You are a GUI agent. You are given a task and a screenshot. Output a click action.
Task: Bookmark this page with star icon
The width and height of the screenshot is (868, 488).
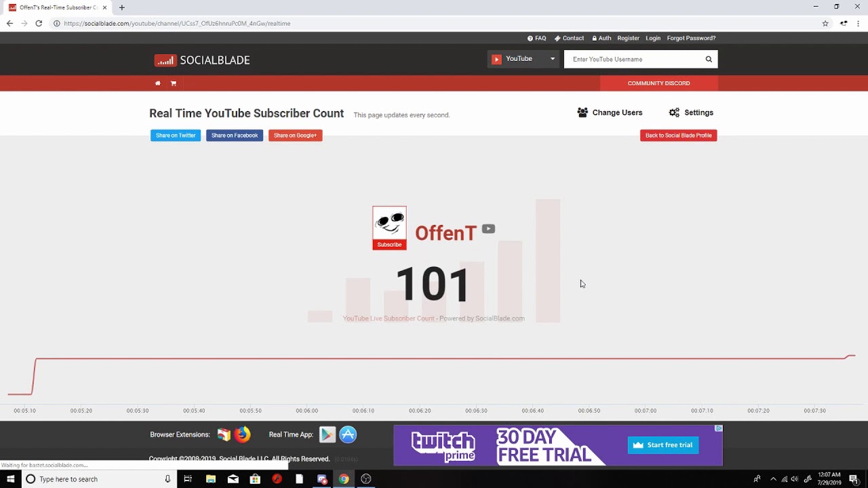pyautogui.click(x=825, y=23)
